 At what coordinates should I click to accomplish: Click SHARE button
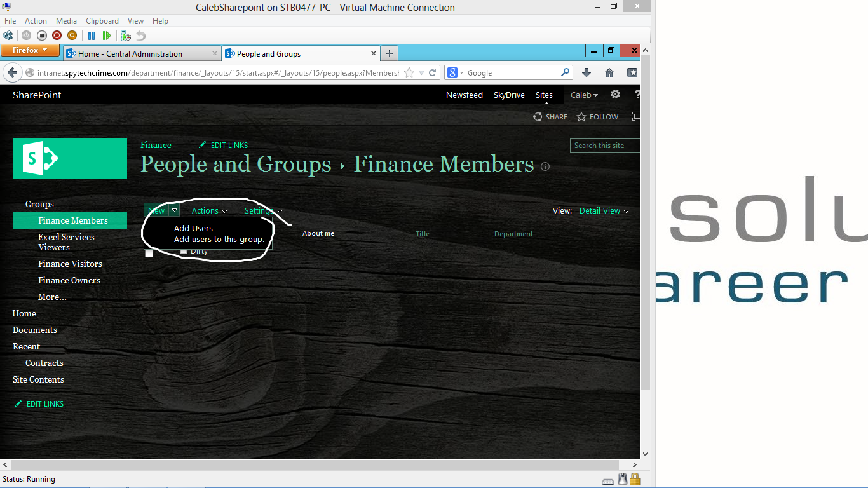[550, 117]
